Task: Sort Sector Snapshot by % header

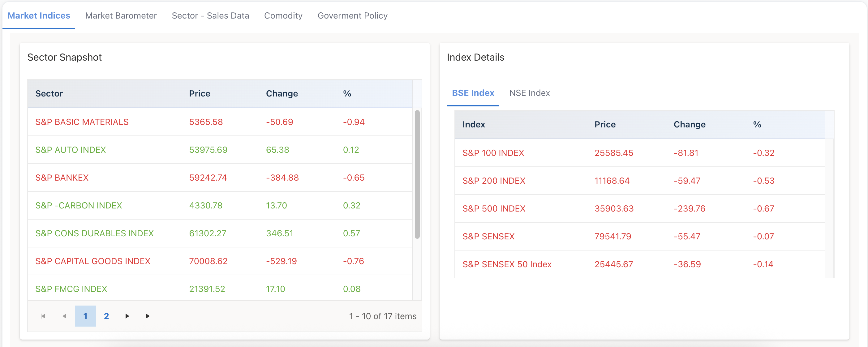Action: pyautogui.click(x=347, y=94)
